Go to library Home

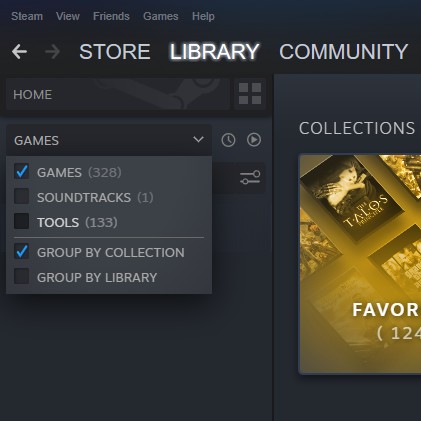[x=118, y=94]
